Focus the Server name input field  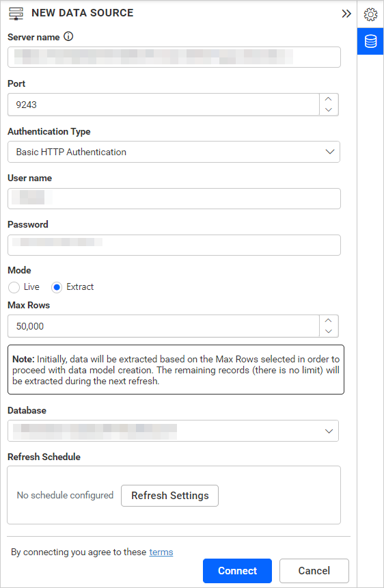point(174,57)
